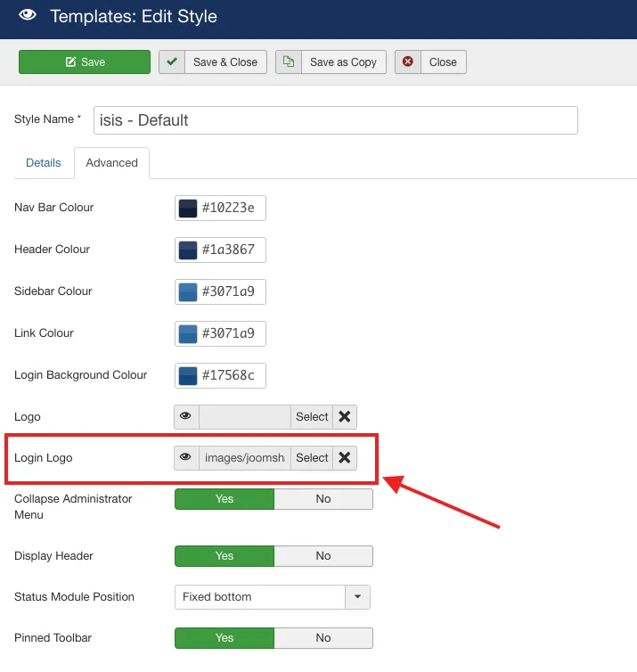Set Display Header to No

click(323, 556)
